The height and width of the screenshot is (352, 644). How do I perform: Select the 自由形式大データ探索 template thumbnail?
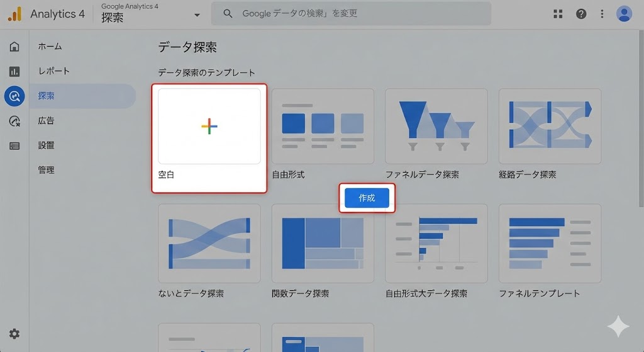click(x=436, y=244)
